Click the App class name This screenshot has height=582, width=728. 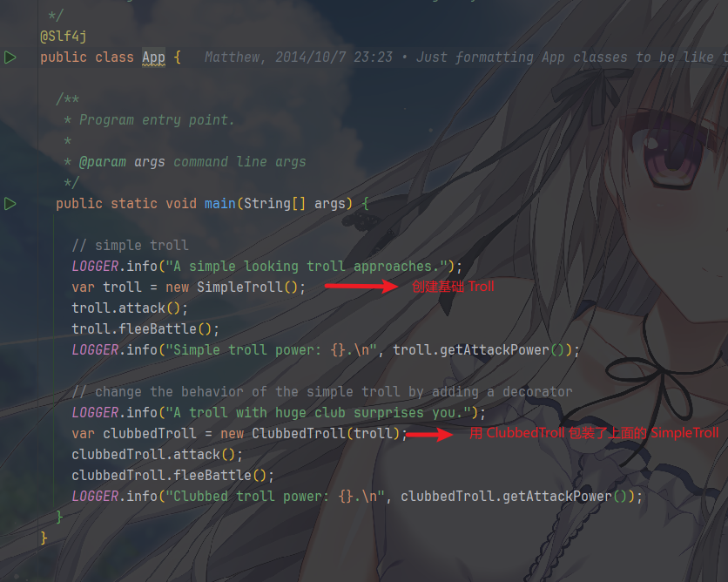pyautogui.click(x=153, y=58)
